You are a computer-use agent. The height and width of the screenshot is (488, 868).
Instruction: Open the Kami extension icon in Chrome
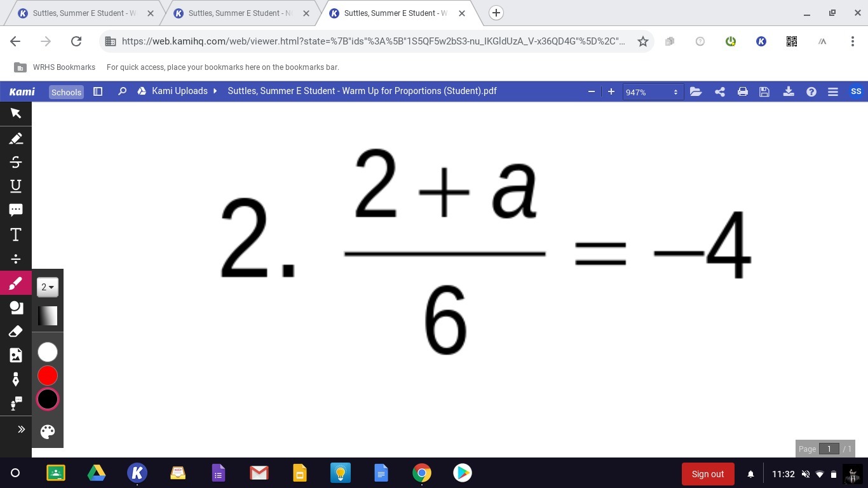[761, 41]
